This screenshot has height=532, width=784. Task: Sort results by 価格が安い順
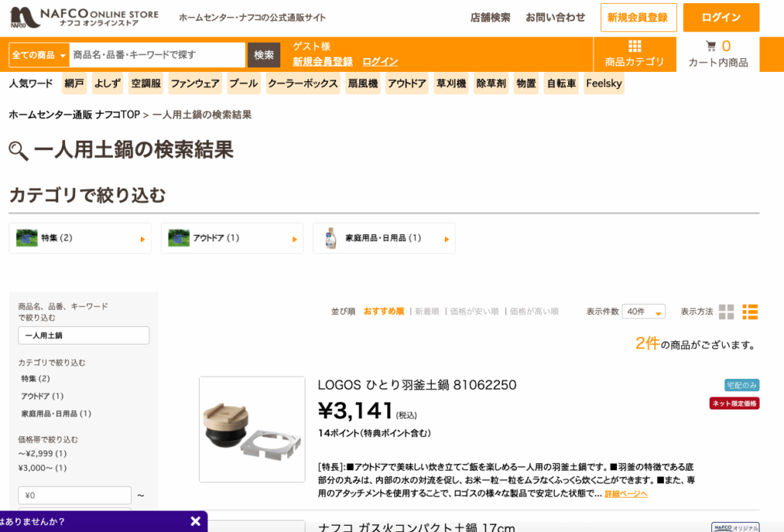(475, 312)
